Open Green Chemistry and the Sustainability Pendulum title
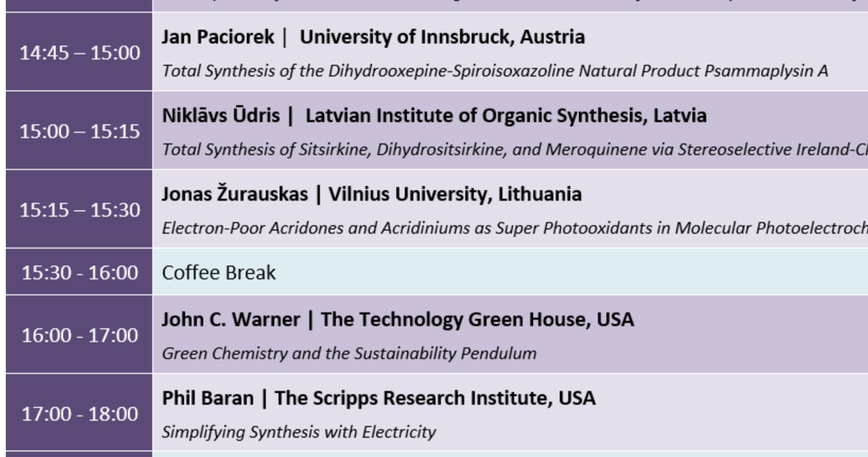Image resolution: width=868 pixels, height=457 pixels. coord(349,354)
